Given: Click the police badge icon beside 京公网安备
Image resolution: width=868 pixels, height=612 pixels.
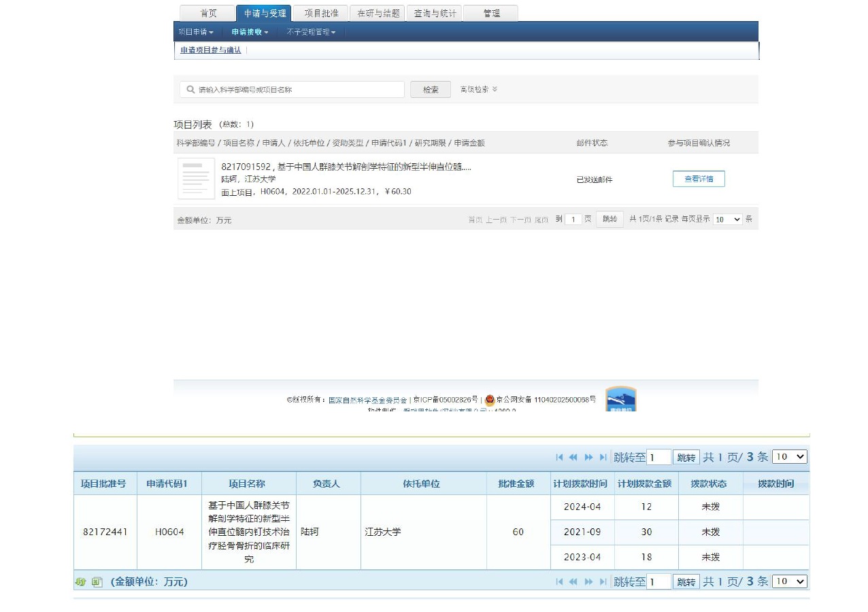Looking at the screenshot, I should 490,401.
